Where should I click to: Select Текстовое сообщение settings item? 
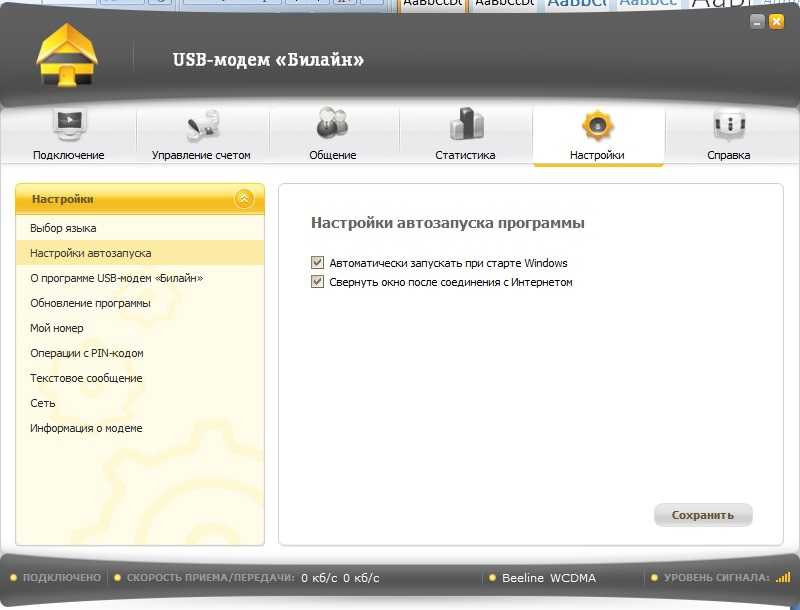pyautogui.click(x=140, y=378)
